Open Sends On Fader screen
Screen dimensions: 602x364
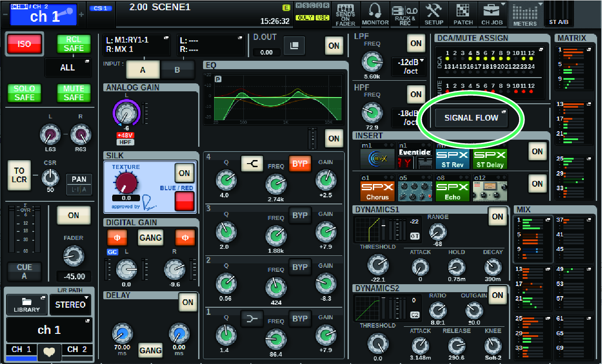click(x=345, y=13)
